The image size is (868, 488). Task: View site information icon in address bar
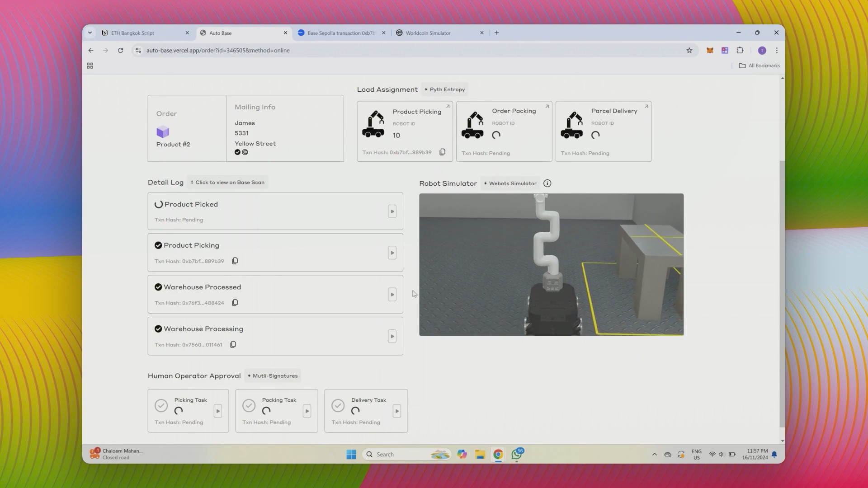pyautogui.click(x=138, y=51)
